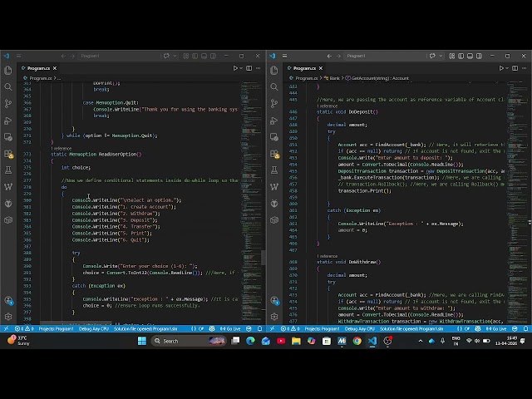Open Search view in right VS Code window

coord(274,86)
